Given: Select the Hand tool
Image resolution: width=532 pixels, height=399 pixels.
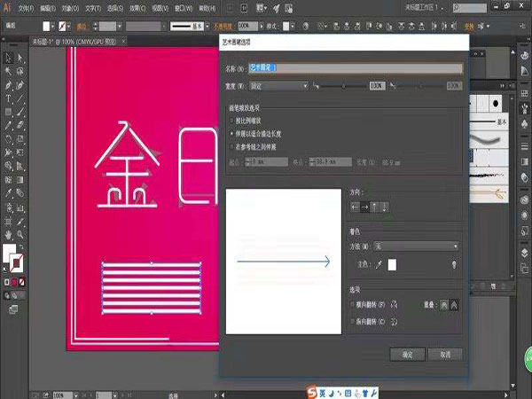Looking at the screenshot, I should point(8,235).
